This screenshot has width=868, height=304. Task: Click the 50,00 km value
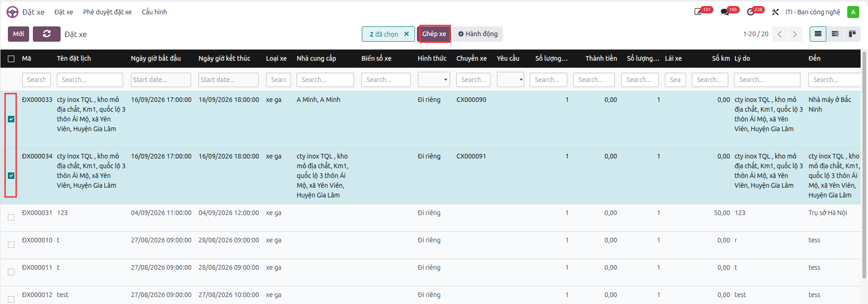722,213
